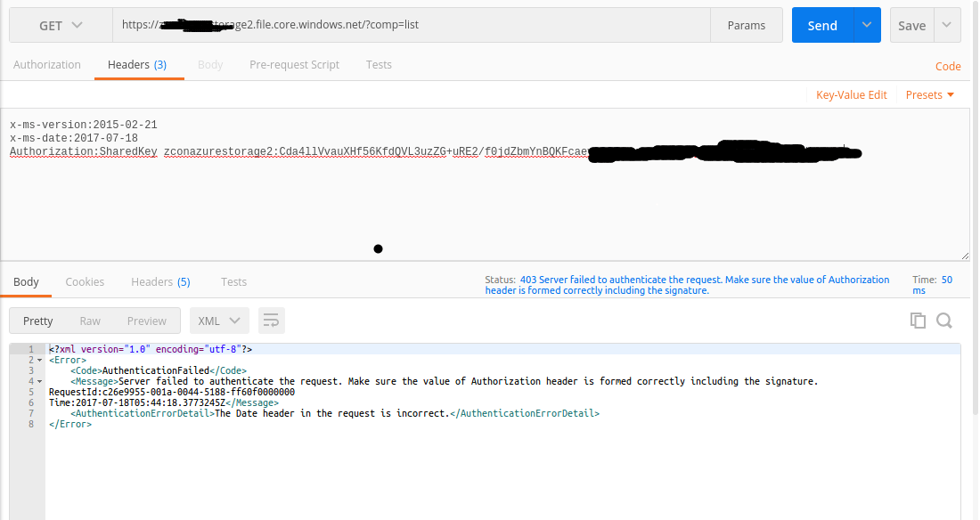
Task: Open the Send button's dropdown arrow
Action: 865,24
